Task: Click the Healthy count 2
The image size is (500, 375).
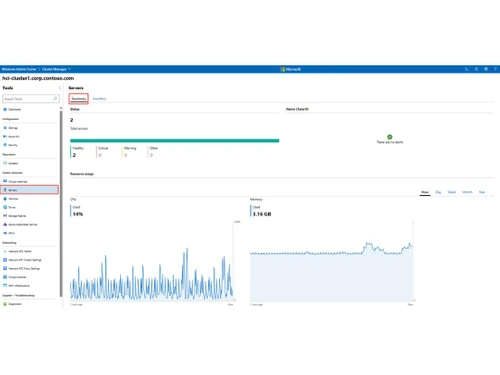Action: pyautogui.click(x=74, y=155)
